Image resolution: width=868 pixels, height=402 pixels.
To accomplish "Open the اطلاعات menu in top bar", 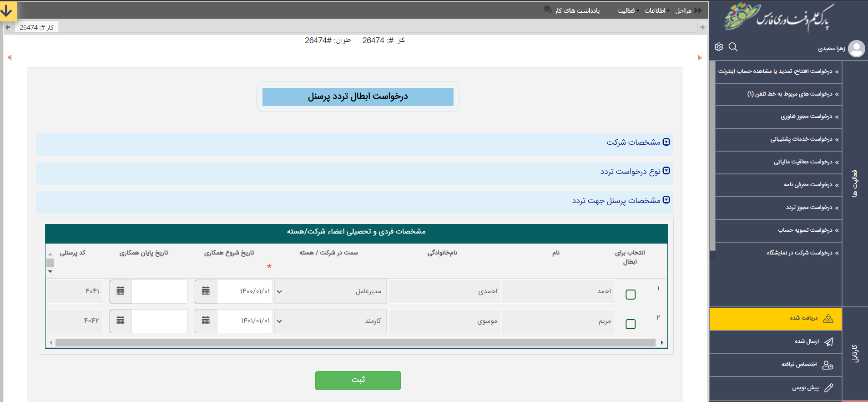I will coord(656,10).
